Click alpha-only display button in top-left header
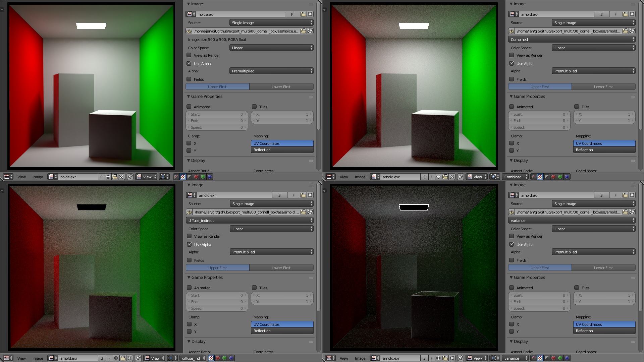 [190, 177]
